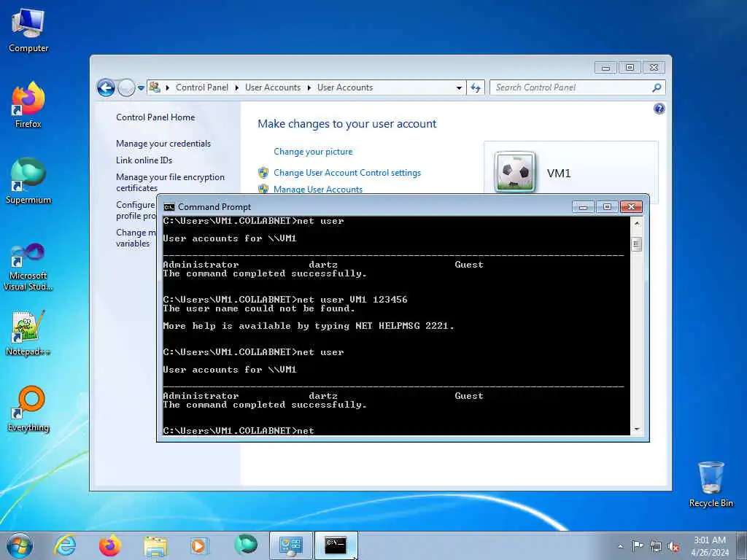The image size is (747, 560).
Task: Maximize the Command Prompt window
Action: point(607,206)
